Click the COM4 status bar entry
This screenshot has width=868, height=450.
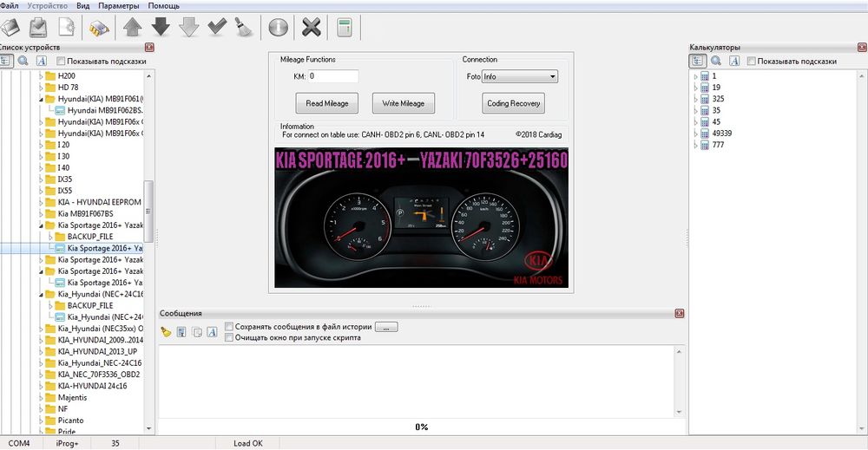tap(19, 443)
